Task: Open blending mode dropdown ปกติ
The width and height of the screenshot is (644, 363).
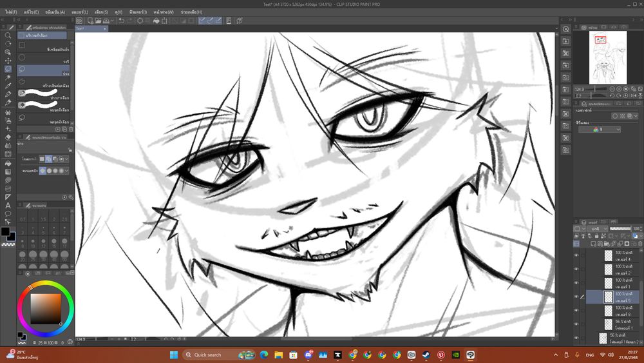Action: point(597,229)
